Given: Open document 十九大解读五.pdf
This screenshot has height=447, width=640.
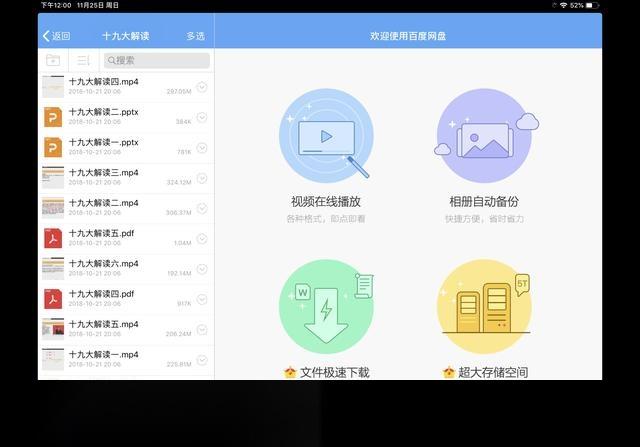Looking at the screenshot, I should click(x=126, y=239).
